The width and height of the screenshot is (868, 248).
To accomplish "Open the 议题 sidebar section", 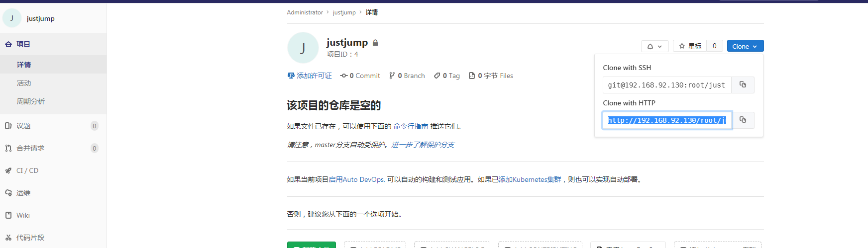I will coord(53,126).
